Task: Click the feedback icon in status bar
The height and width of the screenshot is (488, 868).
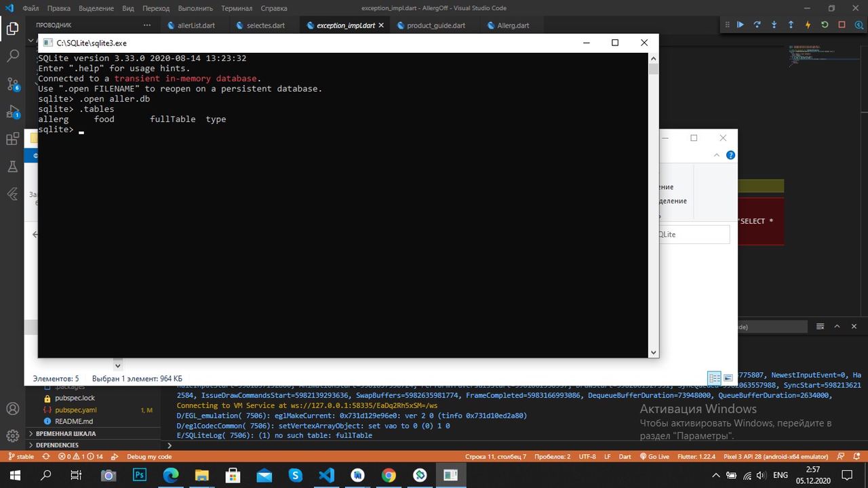Action: pos(842,457)
